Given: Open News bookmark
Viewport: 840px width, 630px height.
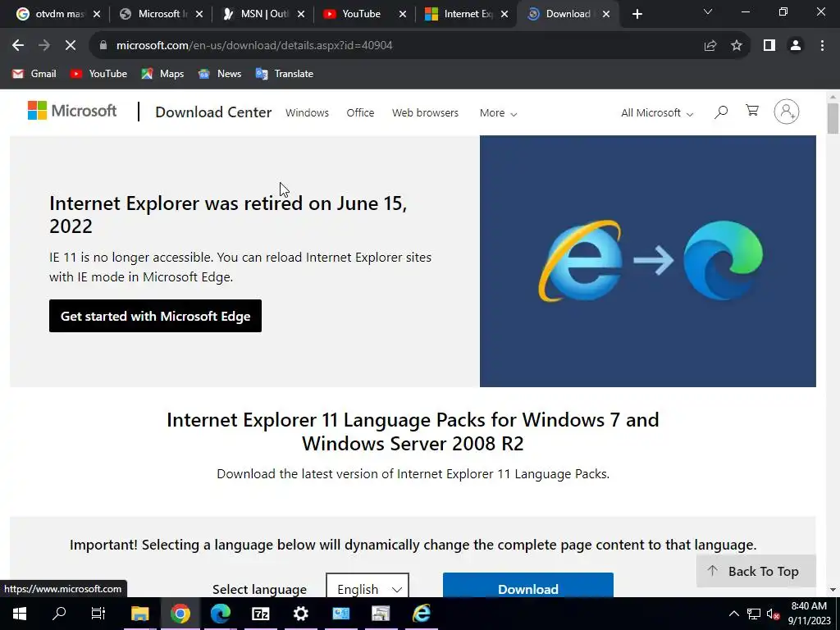Looking at the screenshot, I should pos(220,74).
